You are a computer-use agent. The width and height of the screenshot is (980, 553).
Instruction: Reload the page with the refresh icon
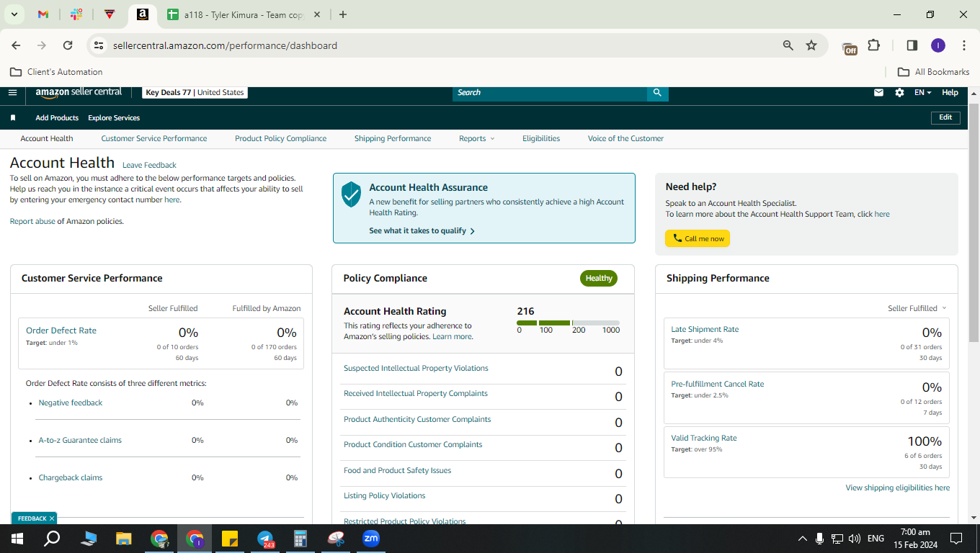(x=68, y=45)
